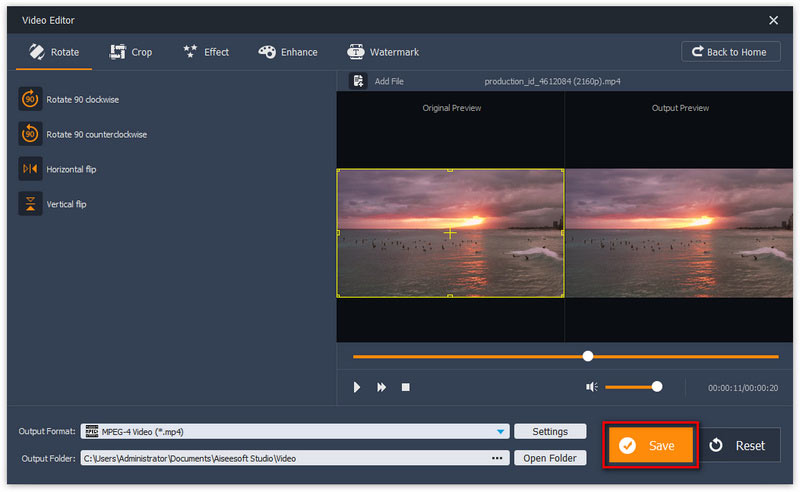Open the Watermark tab
The height and width of the screenshot is (492, 800).
click(x=383, y=52)
